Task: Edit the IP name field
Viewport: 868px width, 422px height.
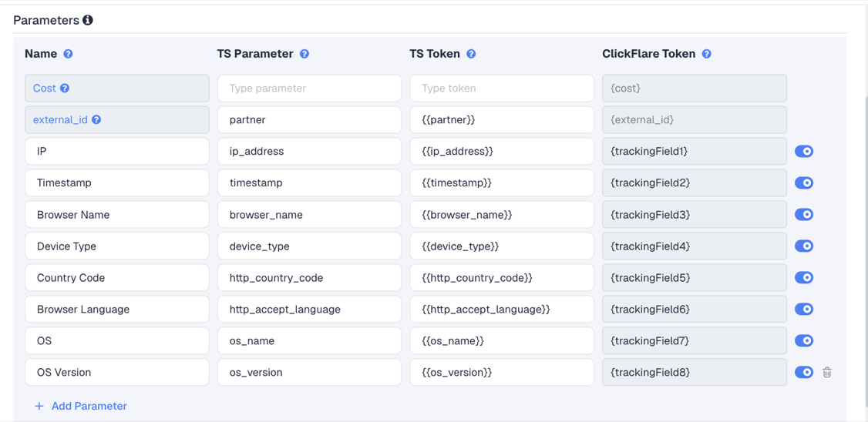Action: 117,151
